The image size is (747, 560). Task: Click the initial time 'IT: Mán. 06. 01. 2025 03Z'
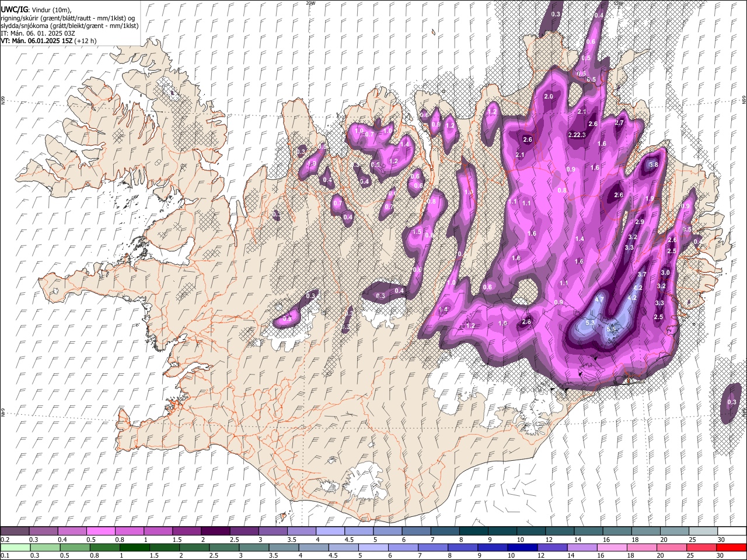click(x=38, y=33)
